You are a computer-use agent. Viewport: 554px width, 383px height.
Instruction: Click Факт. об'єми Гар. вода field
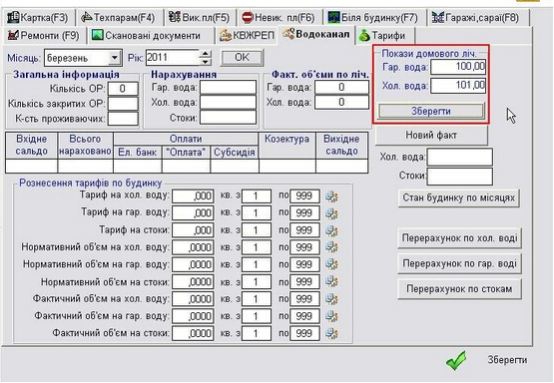[x=342, y=87]
